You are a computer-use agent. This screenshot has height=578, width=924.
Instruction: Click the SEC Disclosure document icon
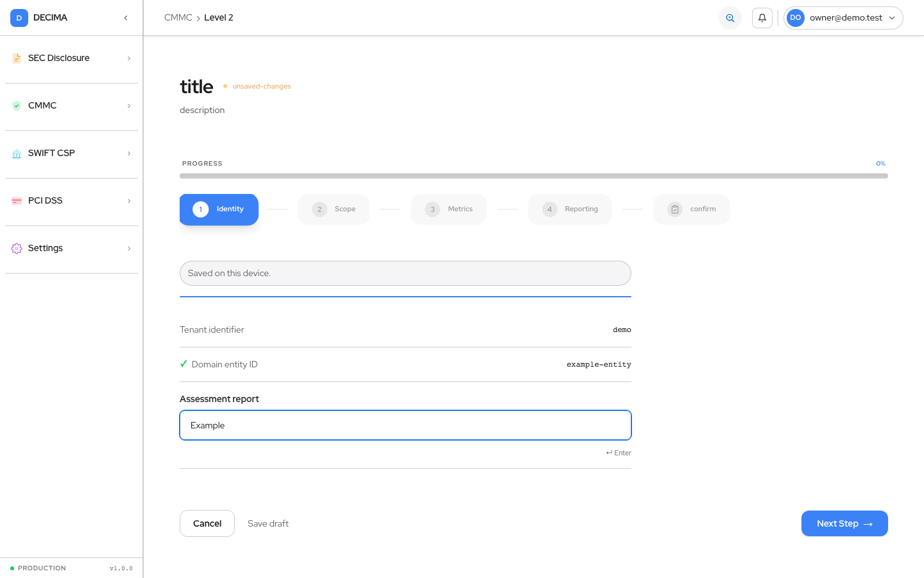(17, 58)
